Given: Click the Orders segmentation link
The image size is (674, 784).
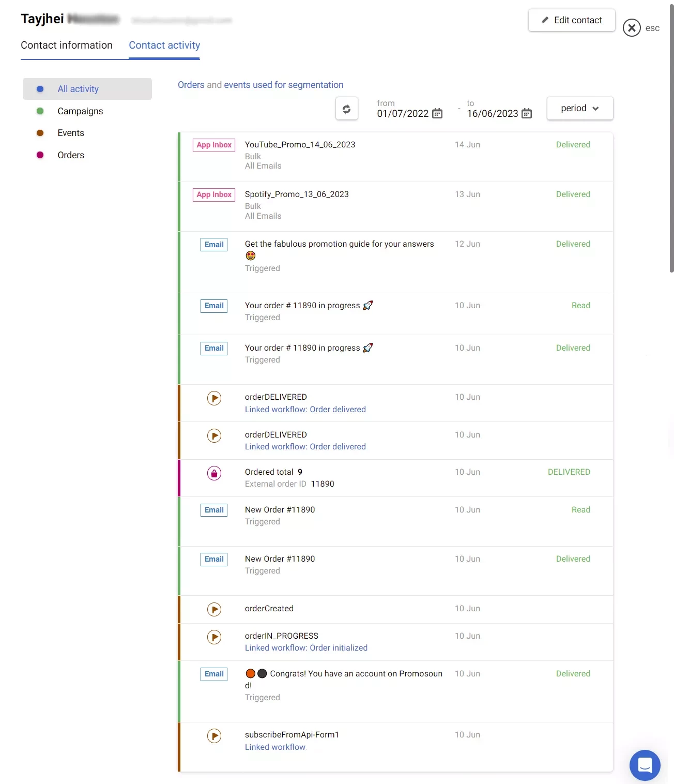Looking at the screenshot, I should [191, 85].
